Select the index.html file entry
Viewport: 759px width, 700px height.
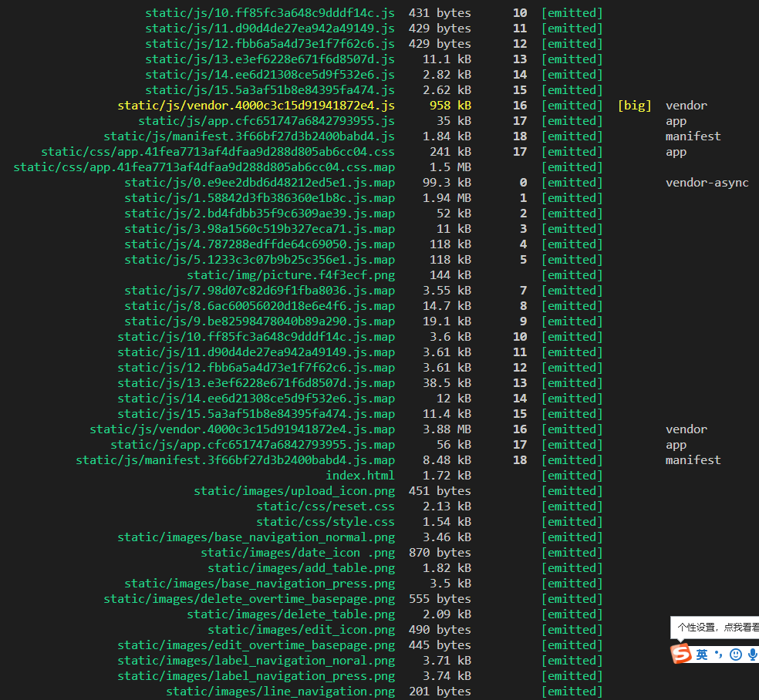click(x=360, y=476)
